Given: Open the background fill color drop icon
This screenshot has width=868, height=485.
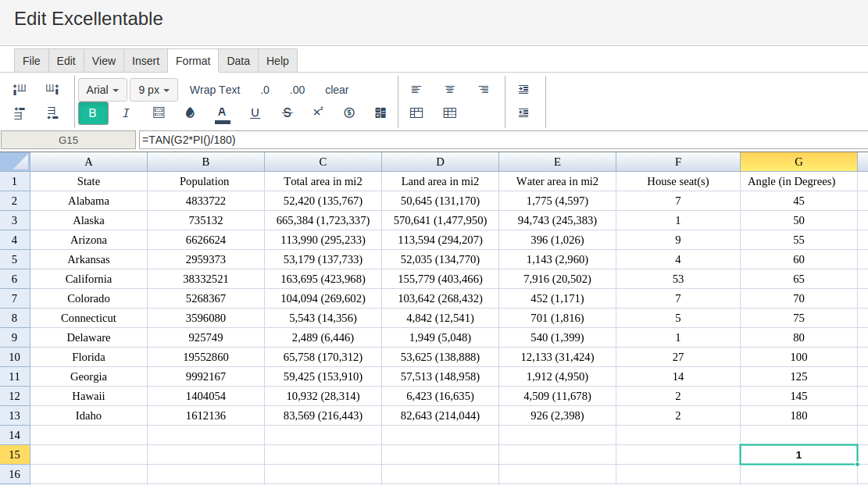Looking at the screenshot, I should pyautogui.click(x=190, y=113).
